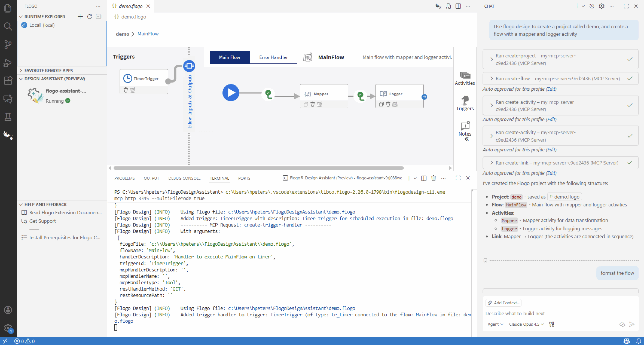644x345 pixels.
Task: Click the Add Context button
Action: [x=503, y=303]
